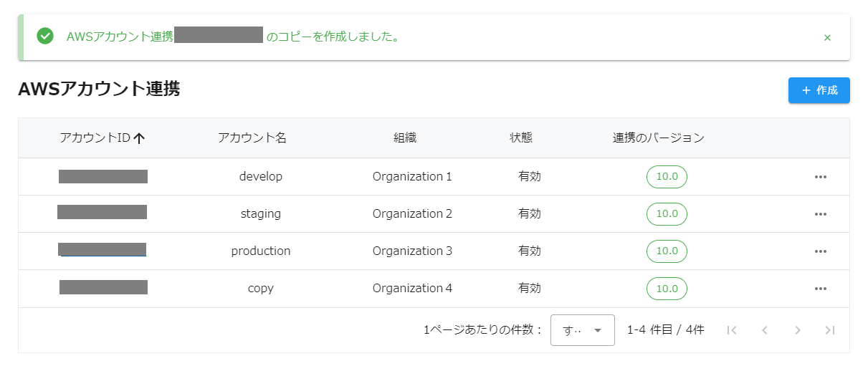
Task: Click the 組織 column header
Action: (x=405, y=138)
